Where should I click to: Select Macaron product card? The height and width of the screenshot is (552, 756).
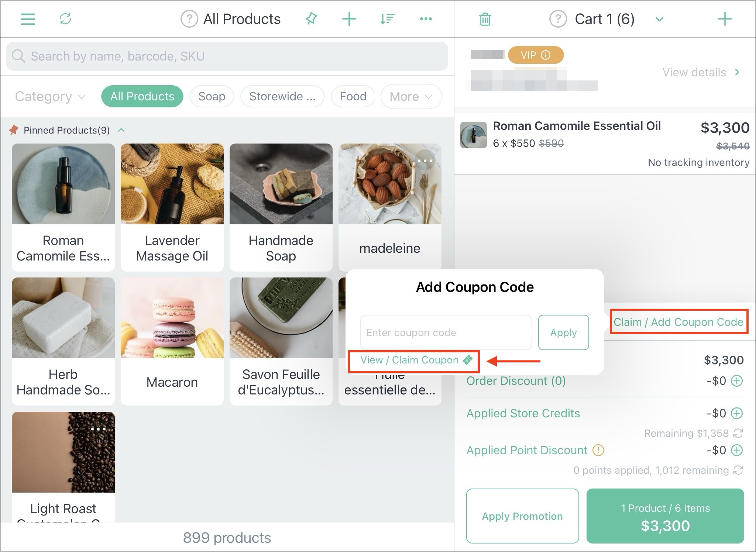(172, 341)
